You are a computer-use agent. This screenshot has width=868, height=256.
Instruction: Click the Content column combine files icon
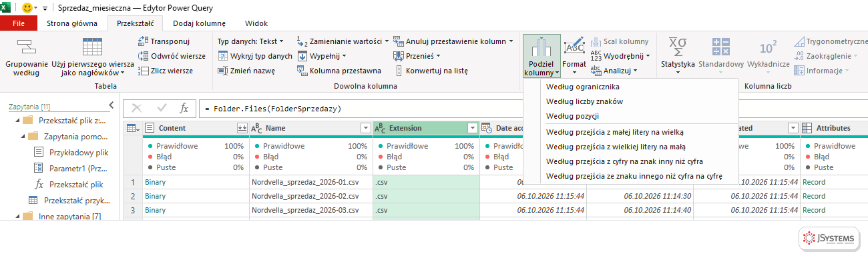(242, 128)
